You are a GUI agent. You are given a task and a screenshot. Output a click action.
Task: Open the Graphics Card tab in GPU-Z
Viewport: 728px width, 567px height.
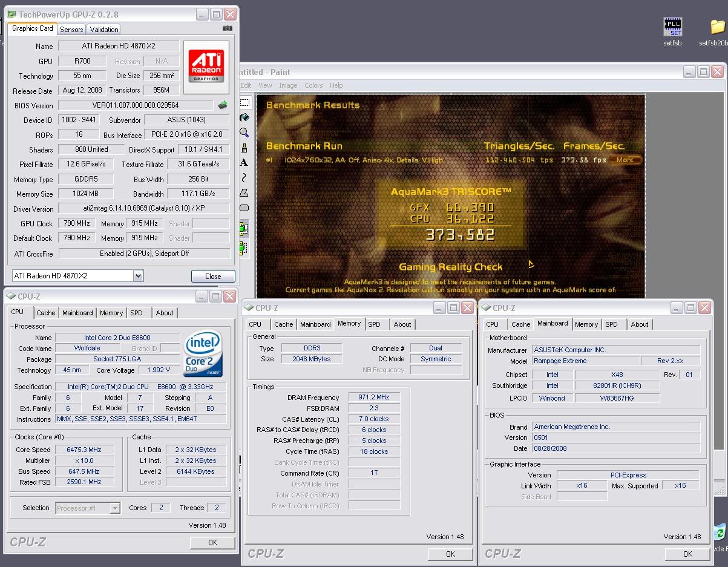coord(33,28)
